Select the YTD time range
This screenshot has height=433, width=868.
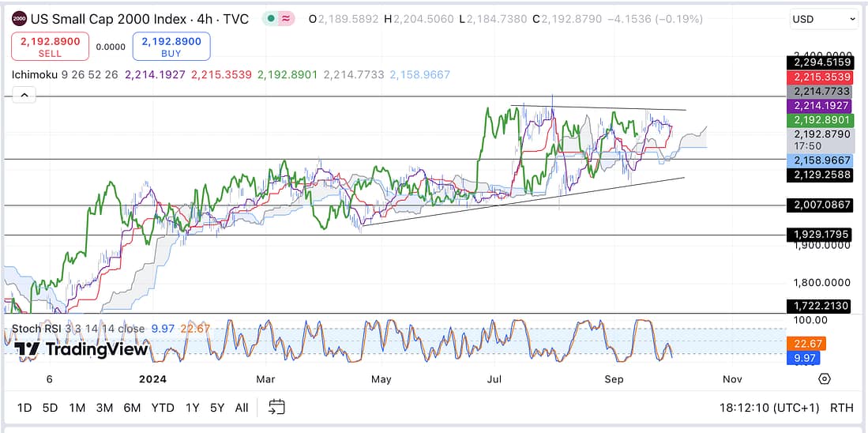pyautogui.click(x=162, y=408)
